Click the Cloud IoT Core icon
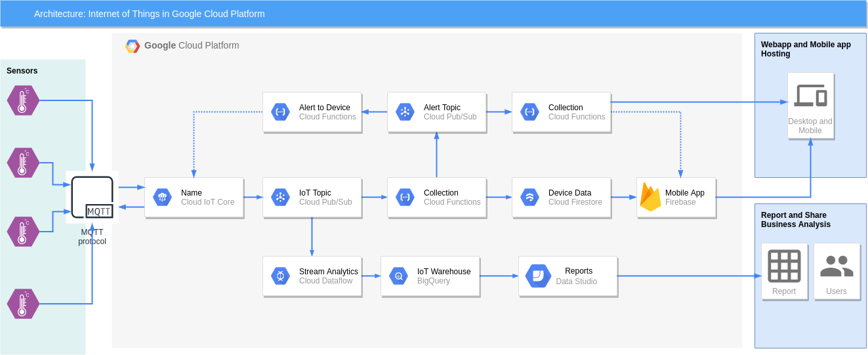This screenshot has height=355, width=868. click(x=162, y=197)
